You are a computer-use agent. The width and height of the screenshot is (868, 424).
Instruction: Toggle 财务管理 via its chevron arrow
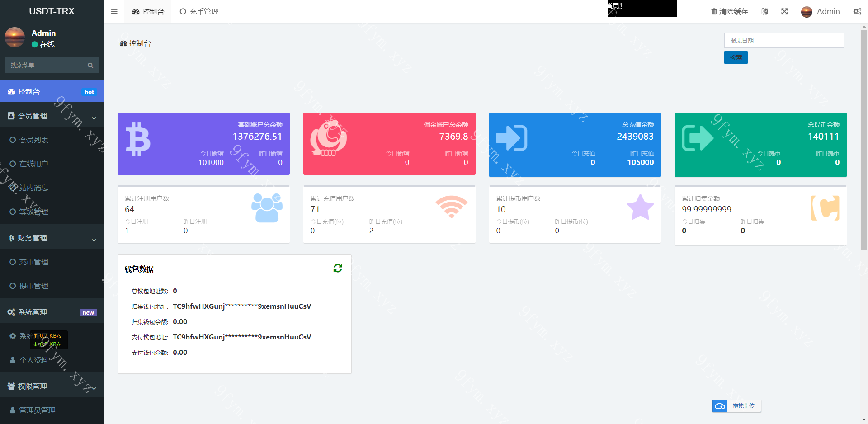[x=94, y=240]
